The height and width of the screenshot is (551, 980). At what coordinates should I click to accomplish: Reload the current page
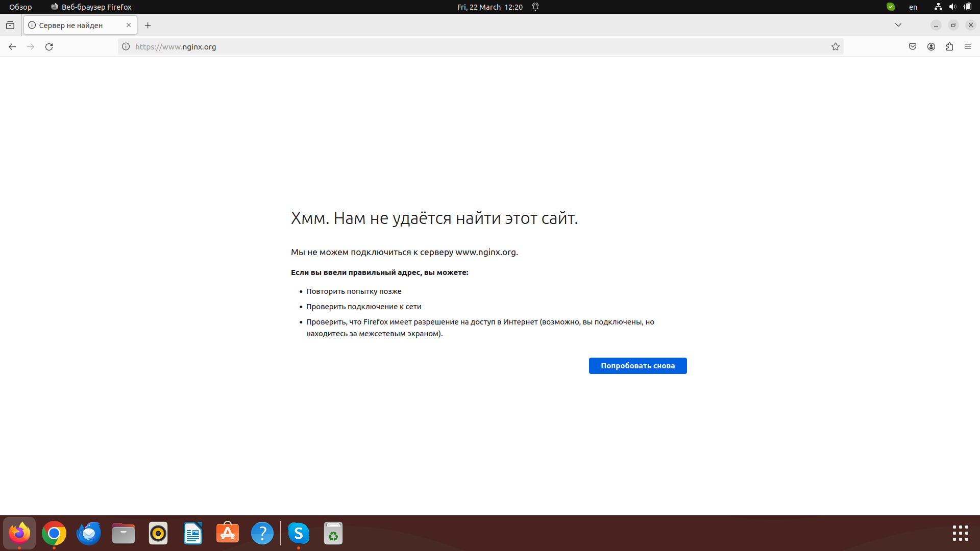point(49,46)
